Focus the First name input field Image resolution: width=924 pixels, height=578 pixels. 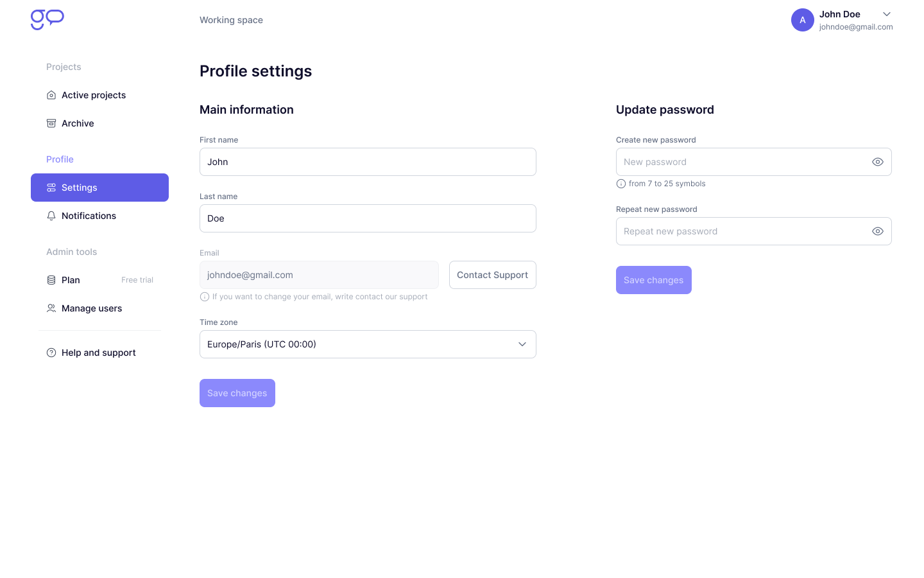(x=368, y=162)
